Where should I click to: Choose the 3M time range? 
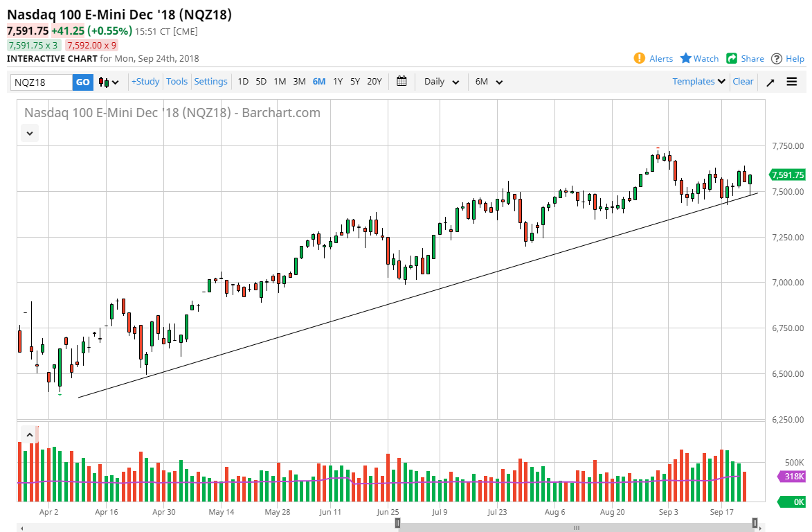pos(299,82)
